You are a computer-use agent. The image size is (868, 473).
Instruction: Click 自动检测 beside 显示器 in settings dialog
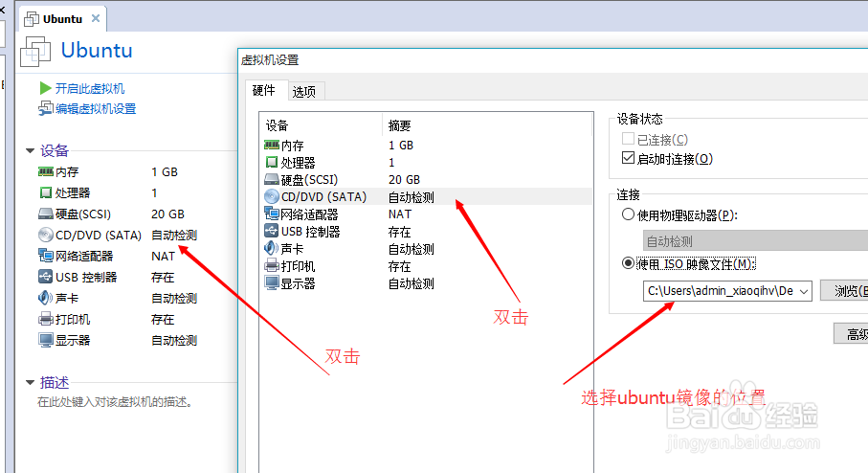(412, 283)
